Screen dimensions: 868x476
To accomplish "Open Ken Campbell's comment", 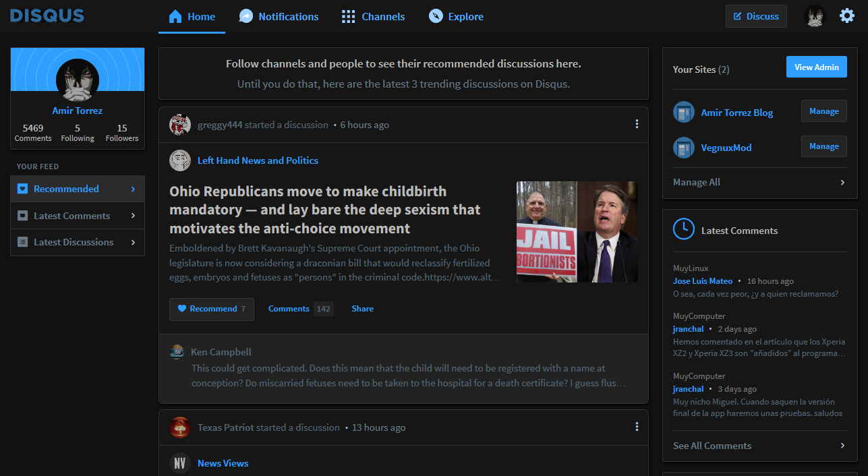I will click(x=409, y=376).
